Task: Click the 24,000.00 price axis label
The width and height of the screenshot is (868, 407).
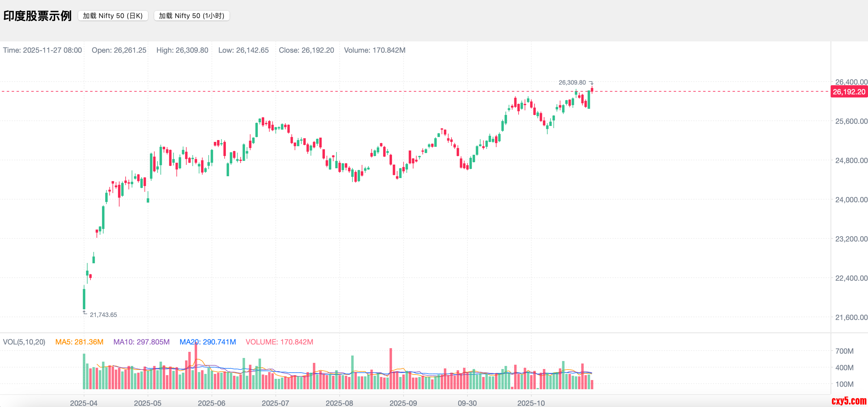Action: pyautogui.click(x=851, y=200)
